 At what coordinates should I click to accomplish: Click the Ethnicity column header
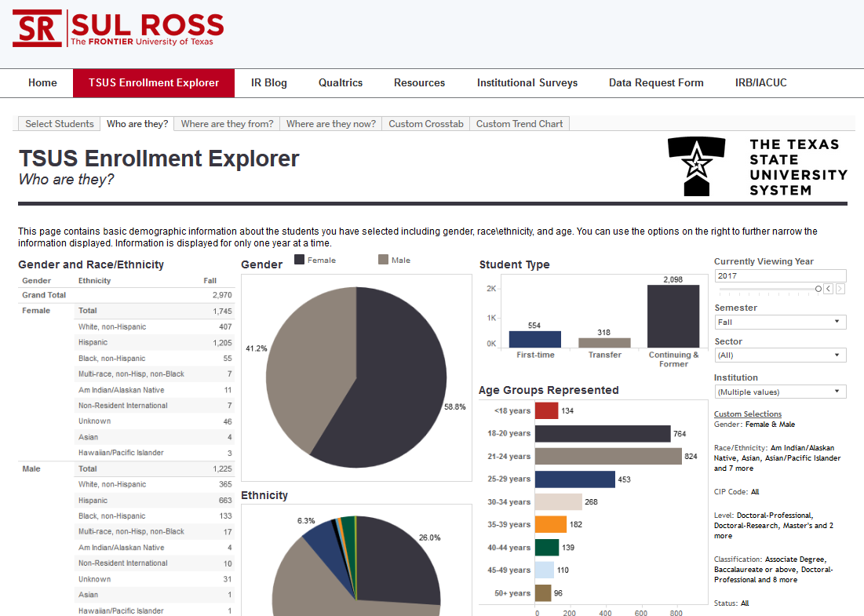94,280
